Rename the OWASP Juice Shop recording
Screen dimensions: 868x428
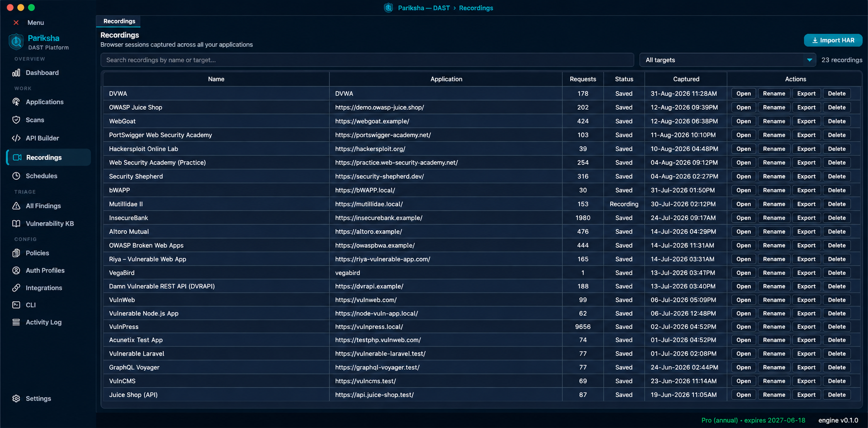click(x=774, y=107)
